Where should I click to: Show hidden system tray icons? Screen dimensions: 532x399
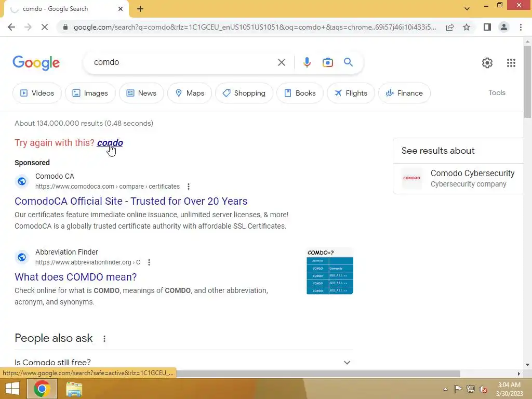pyautogui.click(x=445, y=389)
